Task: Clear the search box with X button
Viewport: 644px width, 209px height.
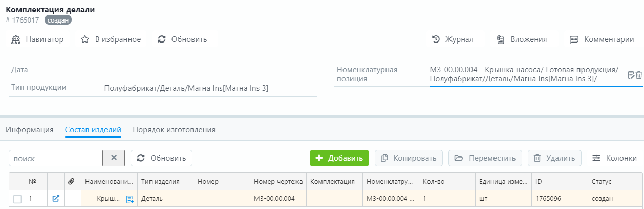Action: click(114, 158)
